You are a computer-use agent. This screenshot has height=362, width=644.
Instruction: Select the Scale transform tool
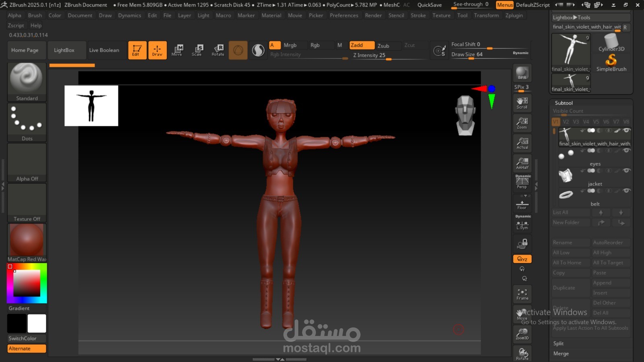(197, 50)
